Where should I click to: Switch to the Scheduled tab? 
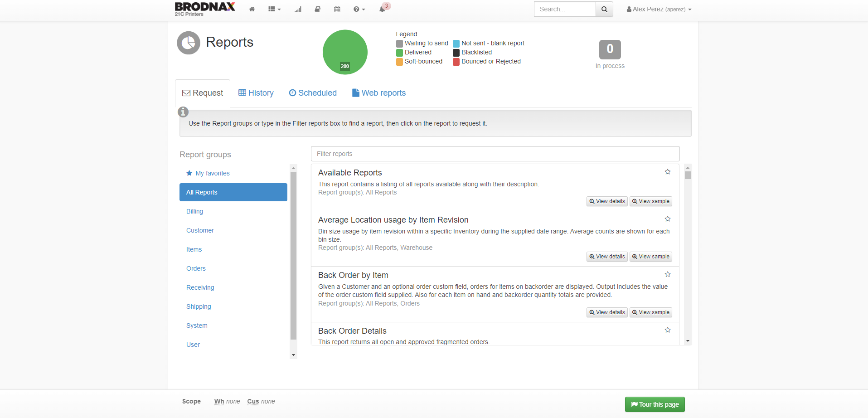[313, 93]
